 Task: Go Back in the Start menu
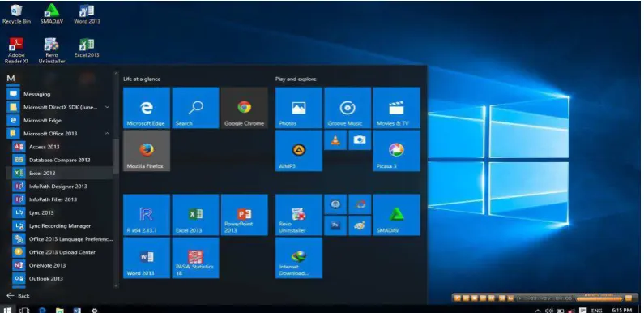pyautogui.click(x=19, y=296)
